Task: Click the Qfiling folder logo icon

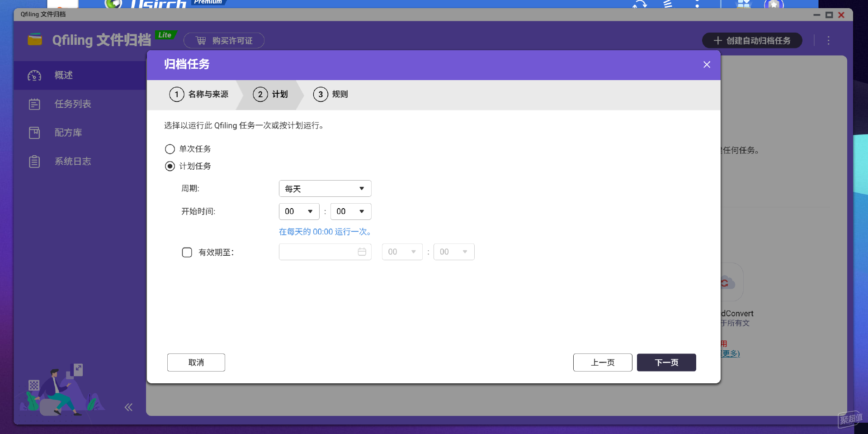Action: tap(35, 40)
